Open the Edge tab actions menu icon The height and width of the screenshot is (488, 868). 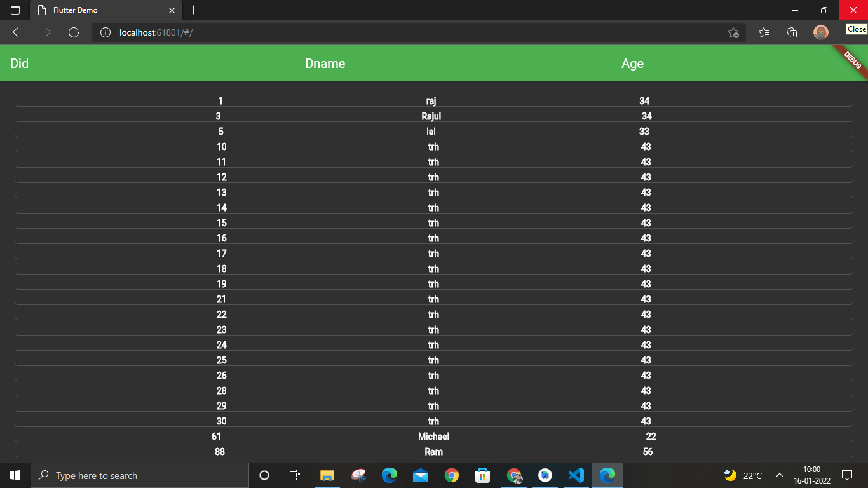click(x=15, y=10)
